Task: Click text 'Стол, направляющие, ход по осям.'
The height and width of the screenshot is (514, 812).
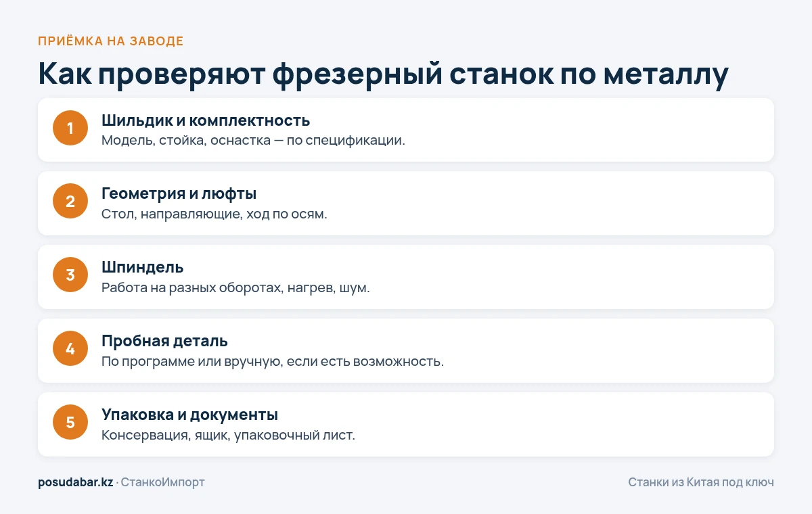Action: pyautogui.click(x=215, y=214)
